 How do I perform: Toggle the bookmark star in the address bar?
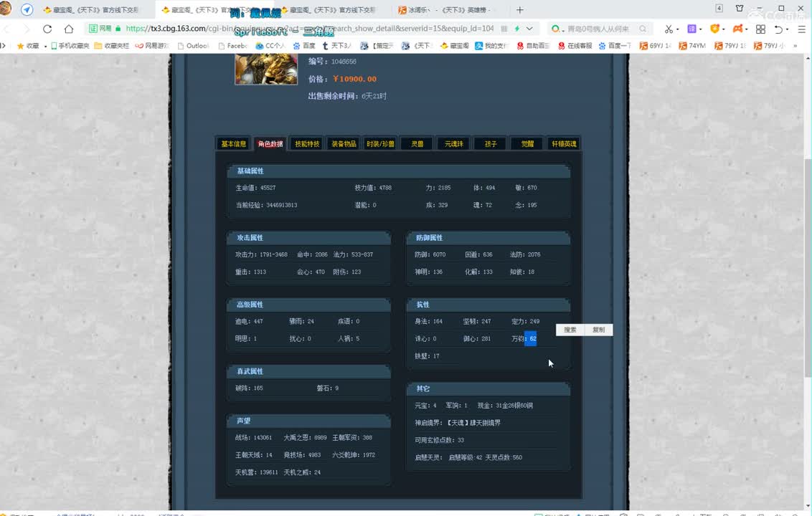(x=504, y=29)
